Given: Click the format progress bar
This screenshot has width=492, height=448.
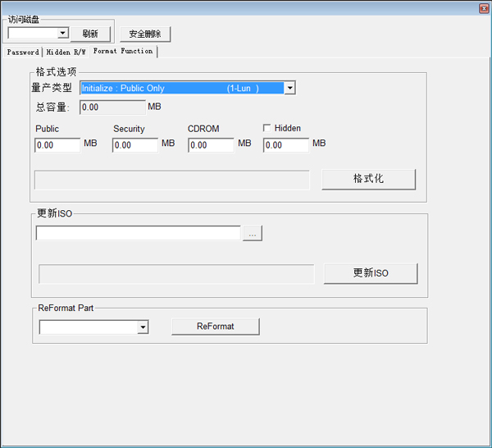Looking at the screenshot, I should click(x=171, y=181).
